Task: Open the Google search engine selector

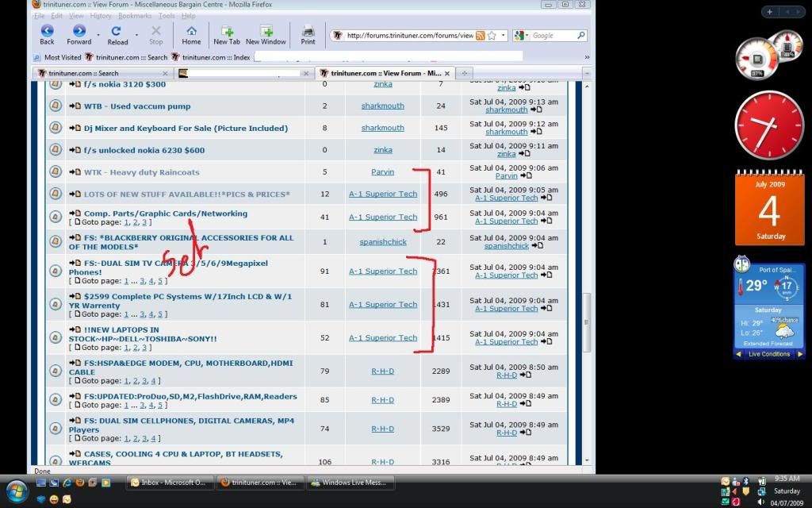Action: (522, 36)
